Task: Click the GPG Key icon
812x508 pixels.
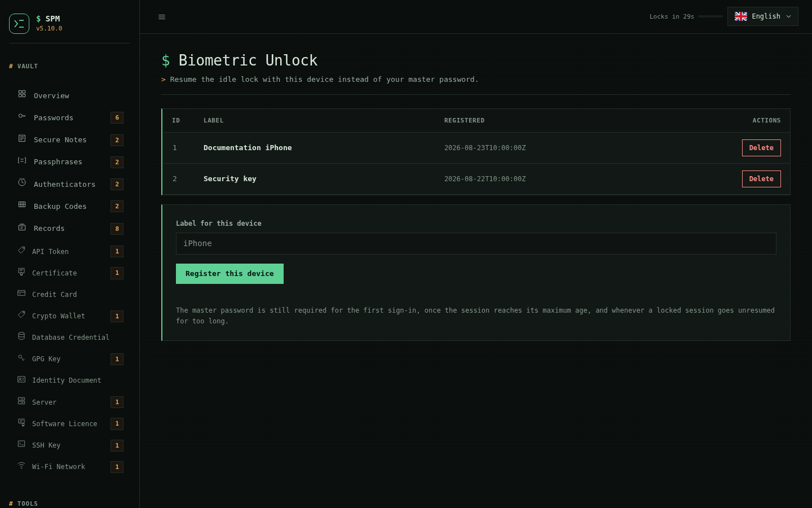Action: point(21,357)
